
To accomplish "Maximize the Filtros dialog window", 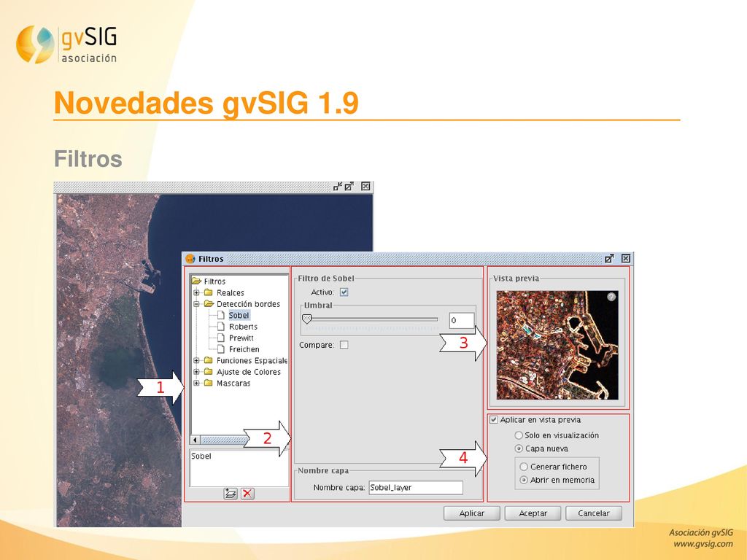I will (x=609, y=258).
